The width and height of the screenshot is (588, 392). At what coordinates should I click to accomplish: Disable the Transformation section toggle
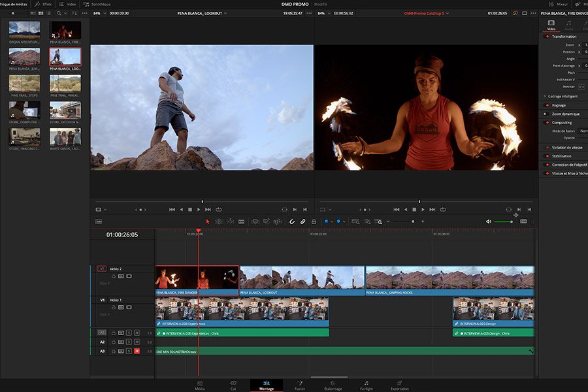[546, 36]
